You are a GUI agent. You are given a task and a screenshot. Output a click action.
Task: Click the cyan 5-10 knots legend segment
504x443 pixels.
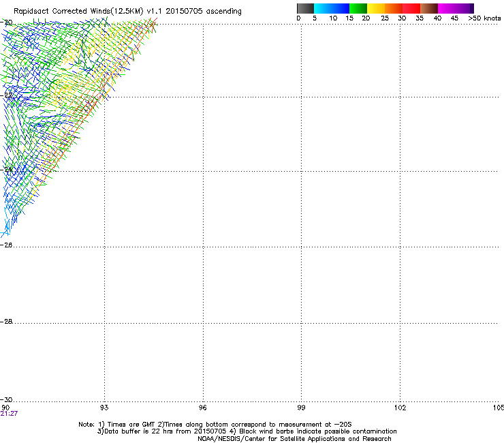click(323, 8)
